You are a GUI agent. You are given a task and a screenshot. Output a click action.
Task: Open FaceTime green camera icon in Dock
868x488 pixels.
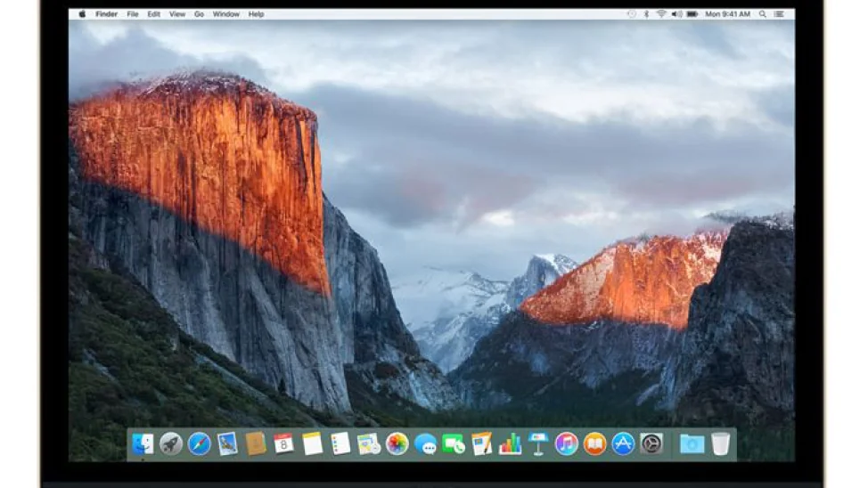coord(454,443)
